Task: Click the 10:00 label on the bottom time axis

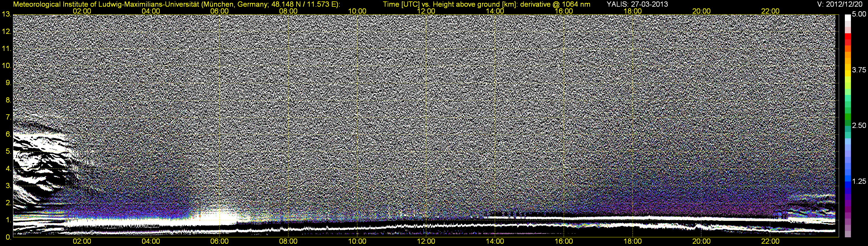Action: (357, 242)
